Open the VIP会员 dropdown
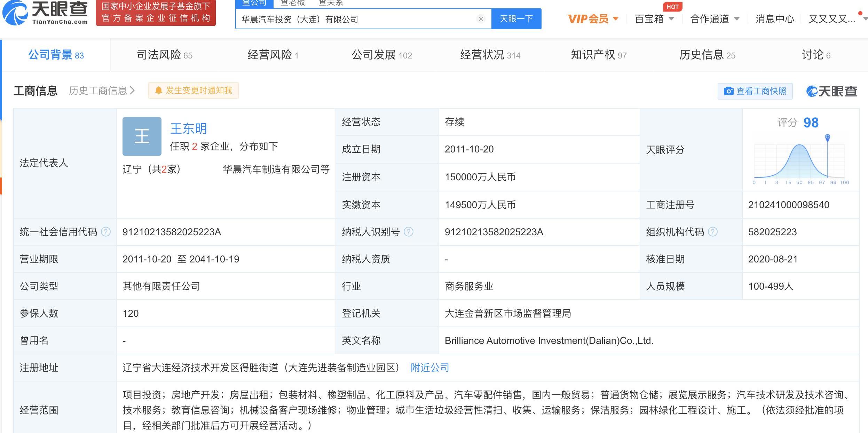This screenshot has height=433, width=868. (593, 19)
